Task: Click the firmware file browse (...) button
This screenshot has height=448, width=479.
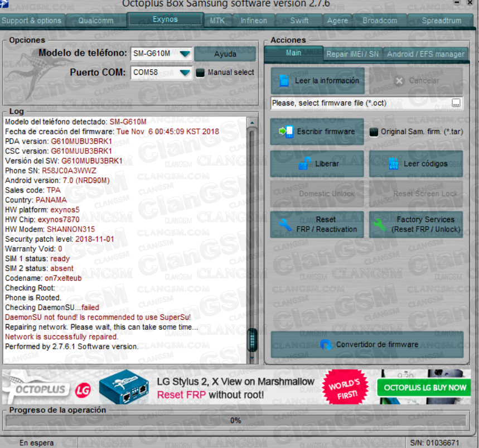Action: 456,103
